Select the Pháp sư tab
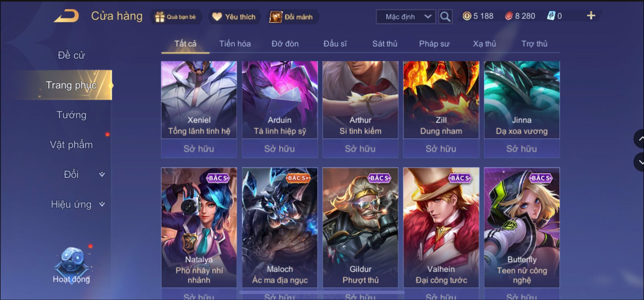Screen dimensions: 644x300 tap(434, 43)
